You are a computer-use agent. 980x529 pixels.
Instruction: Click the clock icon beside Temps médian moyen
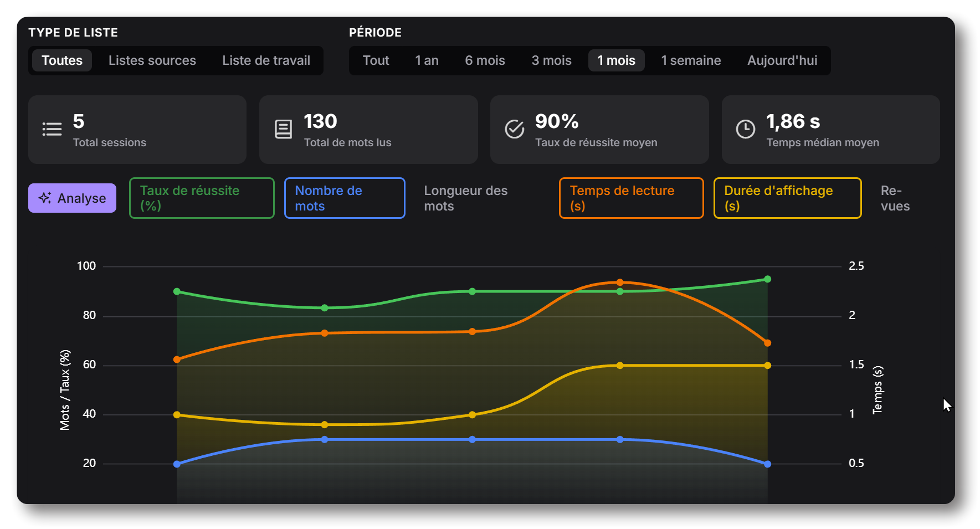tap(745, 129)
